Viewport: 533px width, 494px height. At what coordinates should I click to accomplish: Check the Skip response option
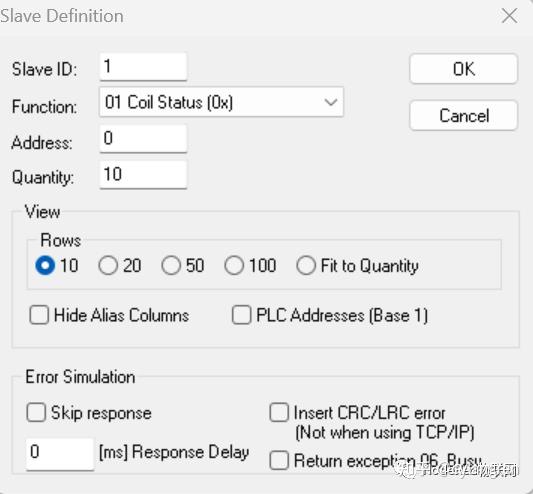[x=36, y=413]
